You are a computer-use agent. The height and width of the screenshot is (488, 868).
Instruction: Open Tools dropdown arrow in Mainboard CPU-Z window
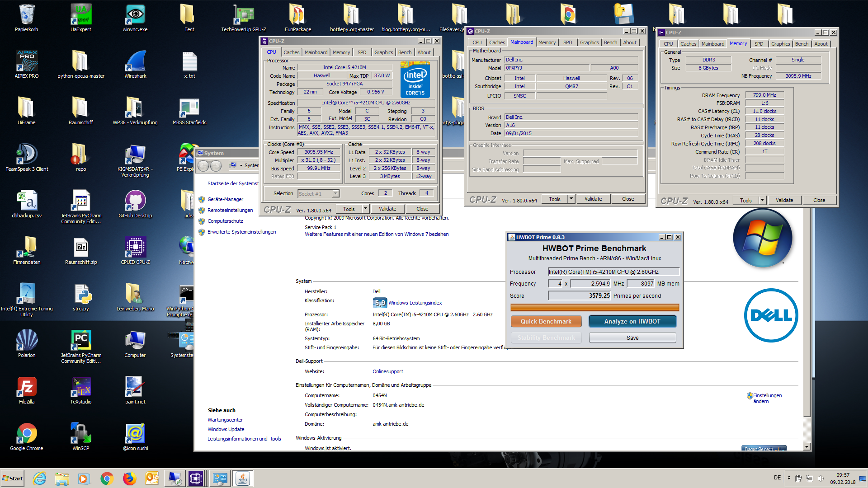point(571,199)
